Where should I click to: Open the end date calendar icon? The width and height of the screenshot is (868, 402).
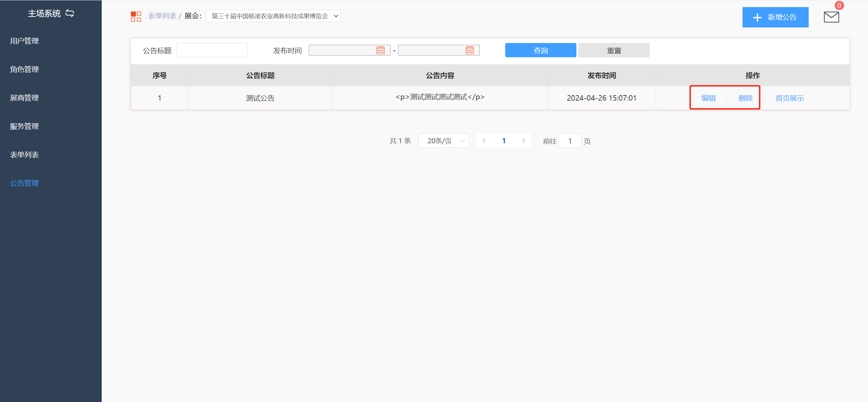(470, 50)
